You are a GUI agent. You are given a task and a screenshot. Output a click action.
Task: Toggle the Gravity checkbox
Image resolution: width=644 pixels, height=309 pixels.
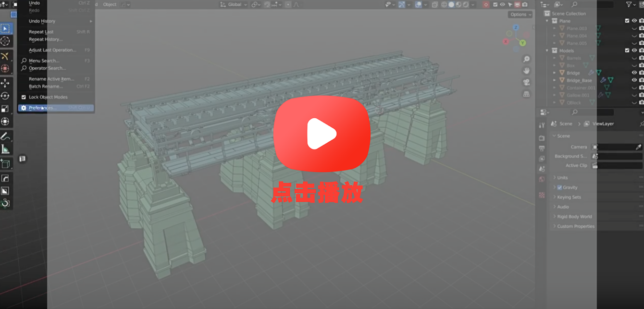pyautogui.click(x=559, y=187)
